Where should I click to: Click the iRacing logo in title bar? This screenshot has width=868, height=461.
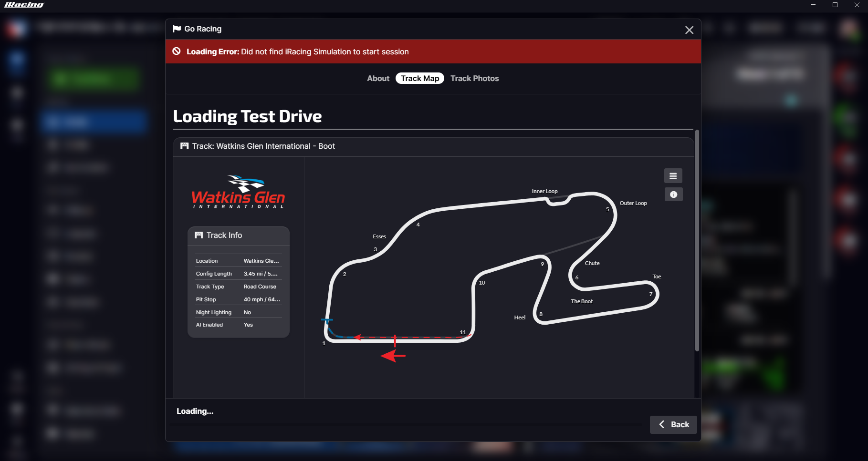24,5
